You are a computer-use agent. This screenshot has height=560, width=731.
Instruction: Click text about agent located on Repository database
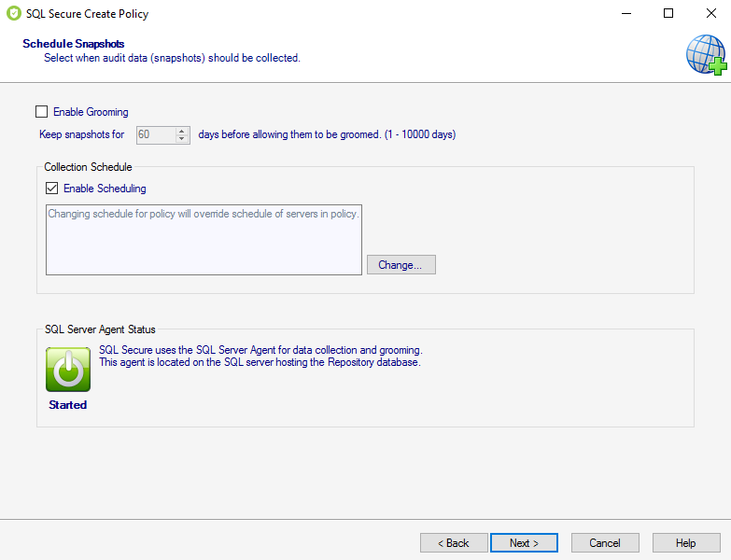tap(260, 362)
